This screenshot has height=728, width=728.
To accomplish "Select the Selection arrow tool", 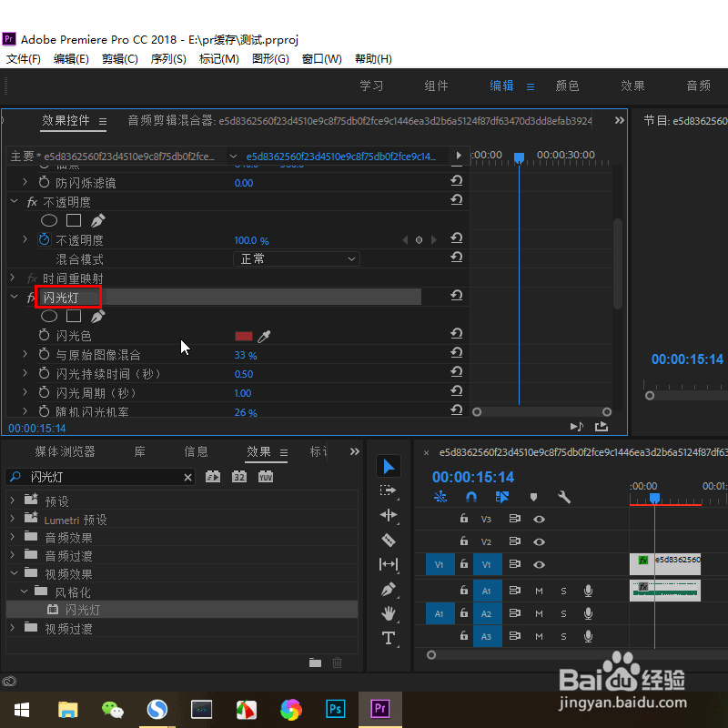I will [389, 467].
